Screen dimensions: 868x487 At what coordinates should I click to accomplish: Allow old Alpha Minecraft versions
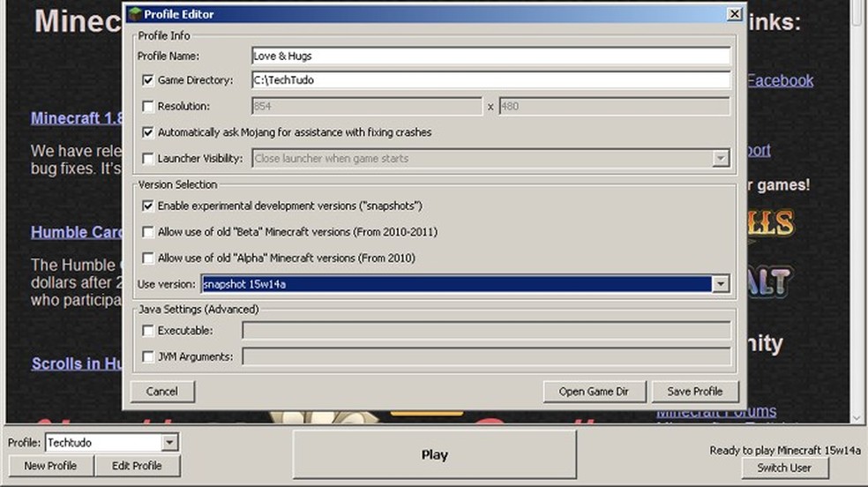(x=148, y=258)
